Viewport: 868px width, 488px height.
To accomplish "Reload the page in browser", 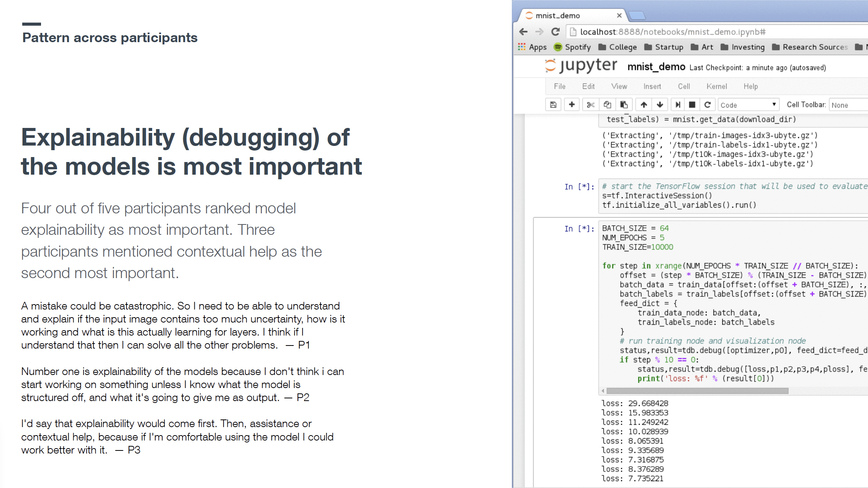I will pos(556,32).
